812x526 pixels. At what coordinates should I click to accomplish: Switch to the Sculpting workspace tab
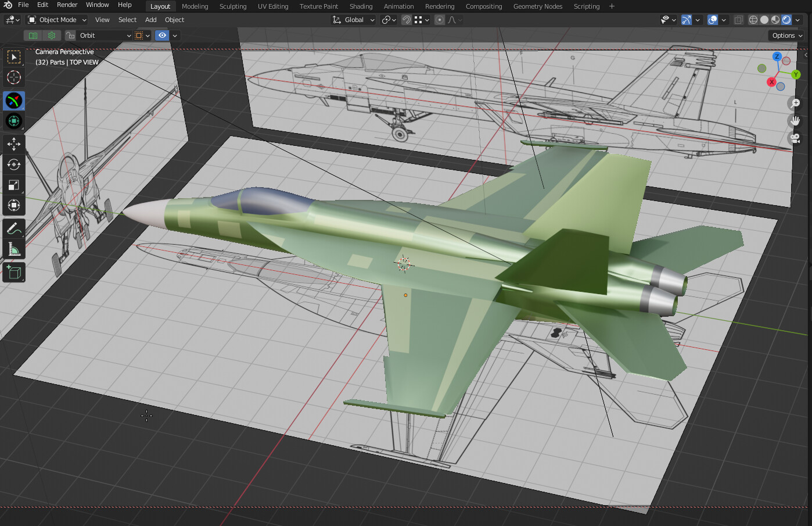(x=233, y=6)
